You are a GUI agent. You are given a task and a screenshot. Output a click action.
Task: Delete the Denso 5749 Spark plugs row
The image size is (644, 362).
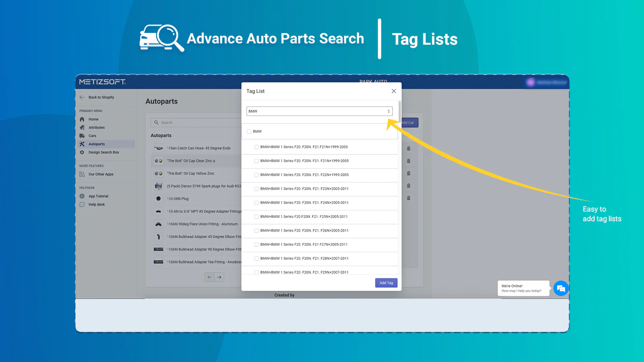pos(409,186)
